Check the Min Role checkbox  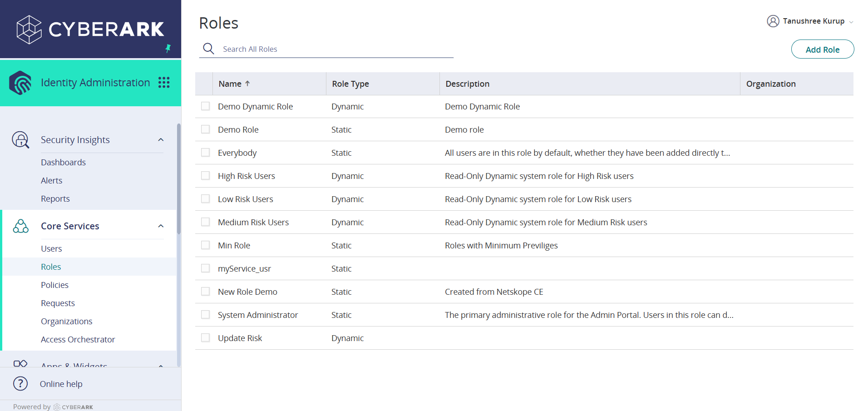206,245
